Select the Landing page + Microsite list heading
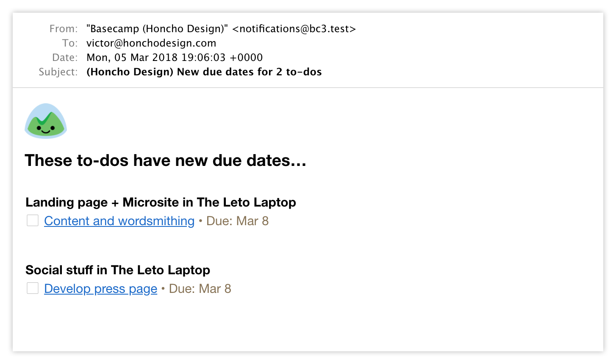Viewport: 616px width, 364px height. coord(161,202)
